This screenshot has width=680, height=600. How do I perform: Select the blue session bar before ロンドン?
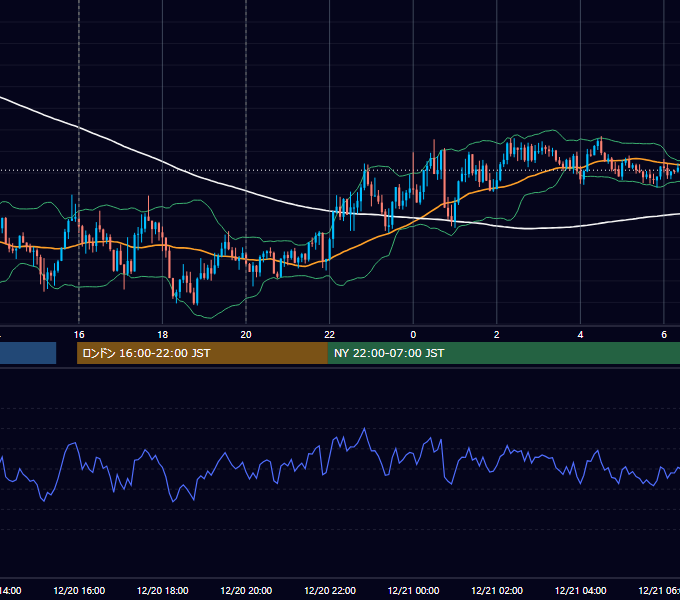coord(28,353)
